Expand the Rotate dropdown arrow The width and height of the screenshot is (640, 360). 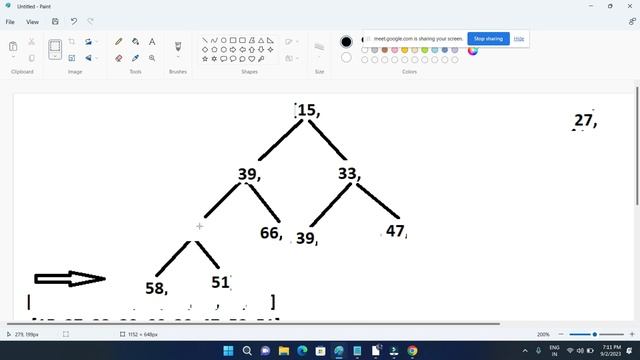tap(97, 42)
